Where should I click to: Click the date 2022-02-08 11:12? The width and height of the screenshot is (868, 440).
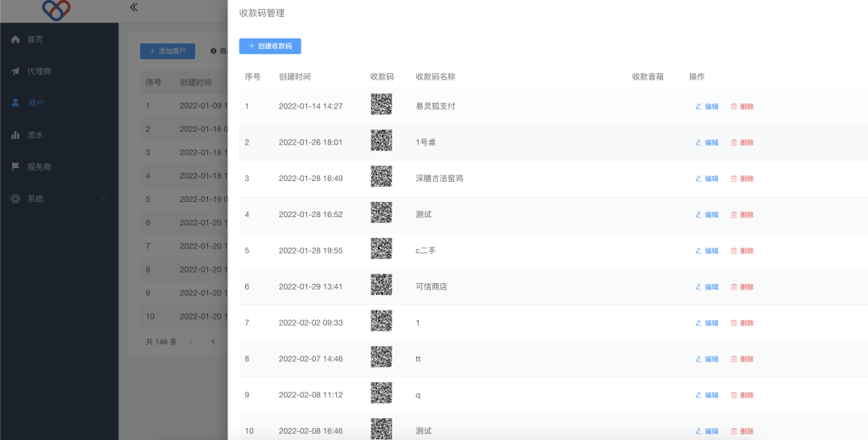[x=310, y=395]
